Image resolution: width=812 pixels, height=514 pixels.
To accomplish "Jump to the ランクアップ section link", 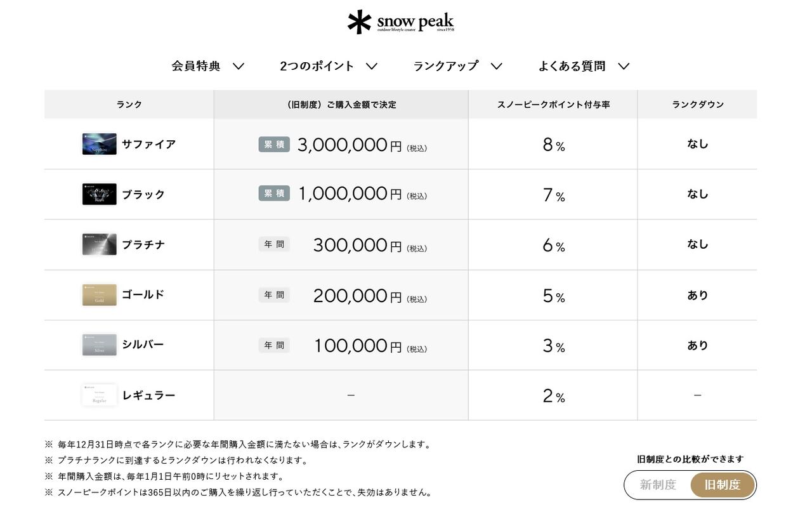I will tap(446, 66).
